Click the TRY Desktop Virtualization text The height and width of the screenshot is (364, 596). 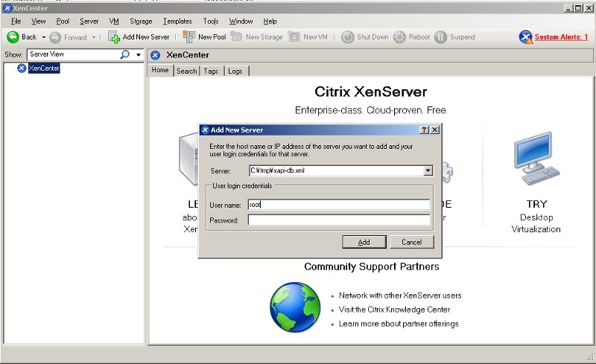pos(536,217)
